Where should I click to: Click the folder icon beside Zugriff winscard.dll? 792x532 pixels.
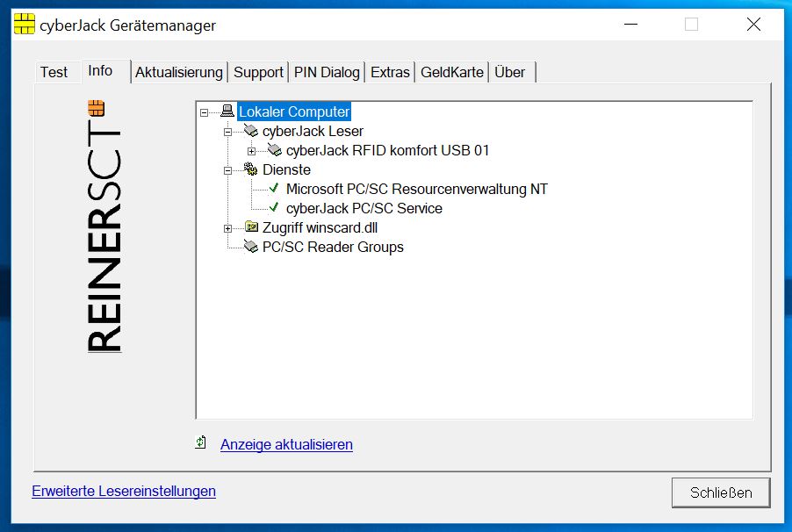click(x=251, y=227)
